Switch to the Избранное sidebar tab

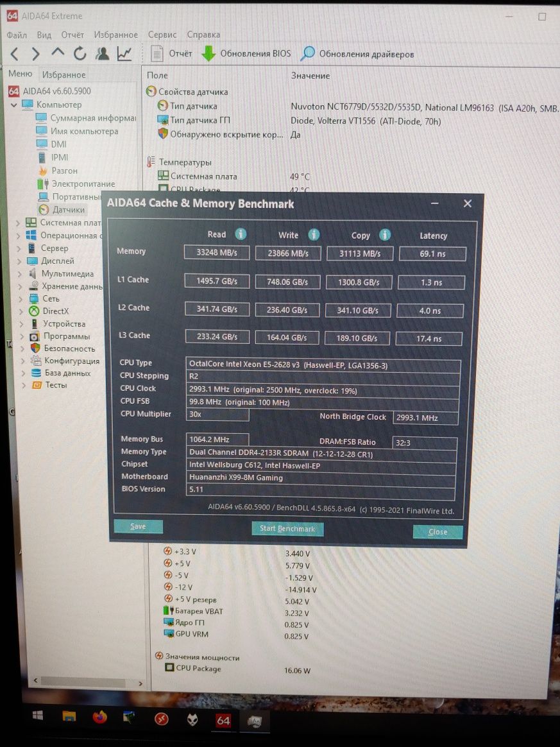pyautogui.click(x=64, y=75)
